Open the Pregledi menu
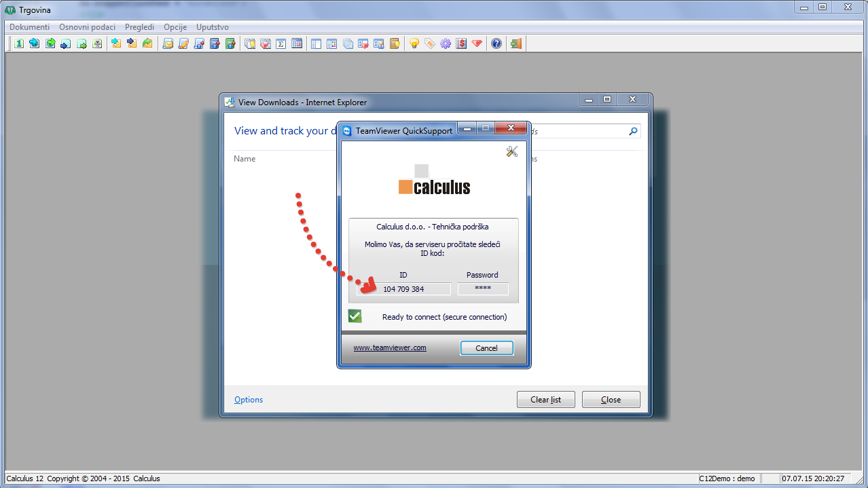868x488 pixels. pos(139,27)
